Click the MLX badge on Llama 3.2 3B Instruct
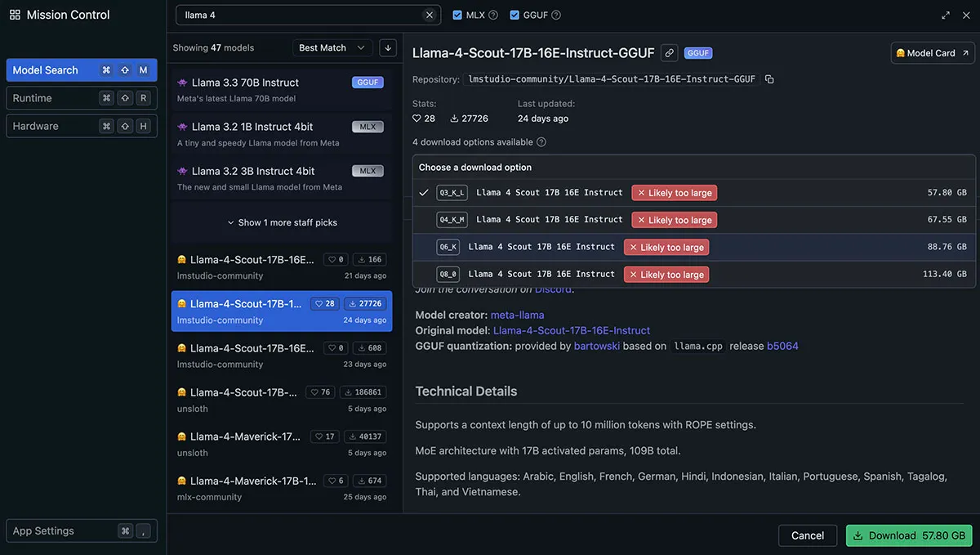 367,171
